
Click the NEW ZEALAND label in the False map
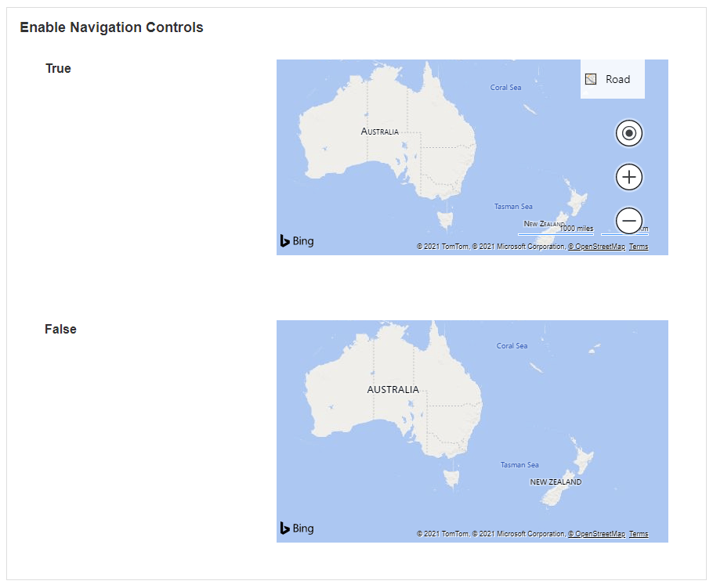pyautogui.click(x=556, y=482)
